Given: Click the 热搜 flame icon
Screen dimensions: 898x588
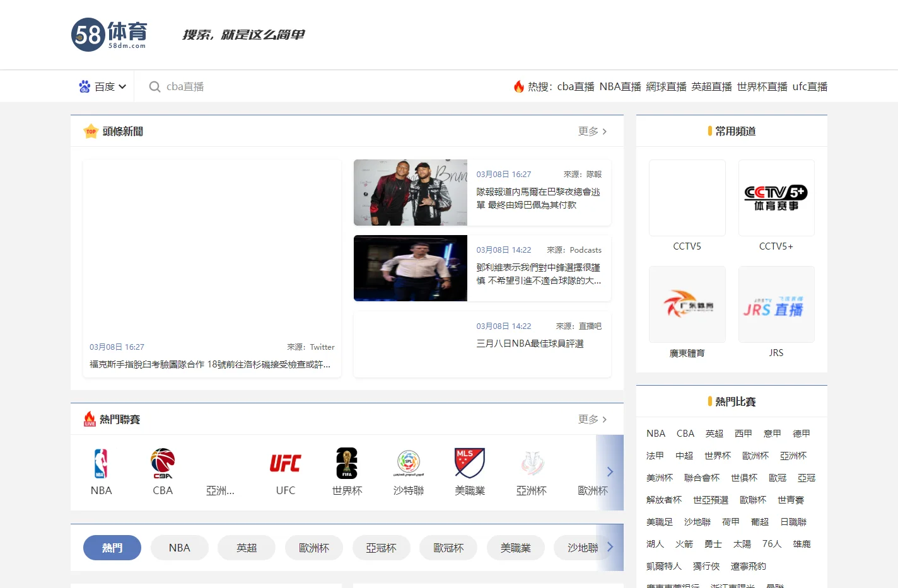Looking at the screenshot, I should [518, 86].
